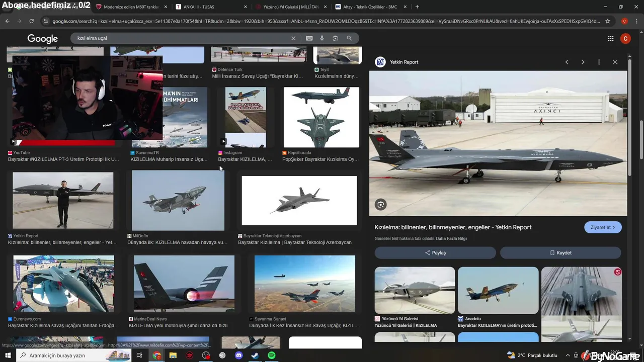The image size is (644, 362).
Task: Click the Kaydet save button
Action: (x=560, y=252)
